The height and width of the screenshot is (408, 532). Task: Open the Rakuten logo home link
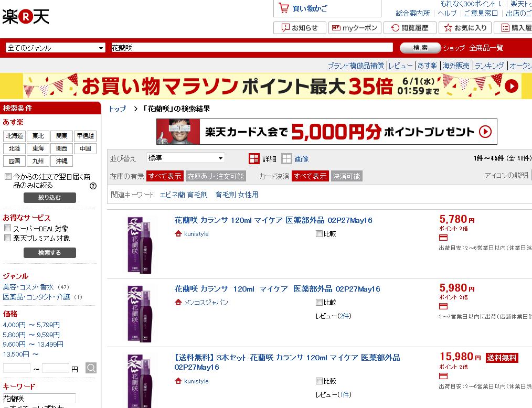[x=26, y=16]
